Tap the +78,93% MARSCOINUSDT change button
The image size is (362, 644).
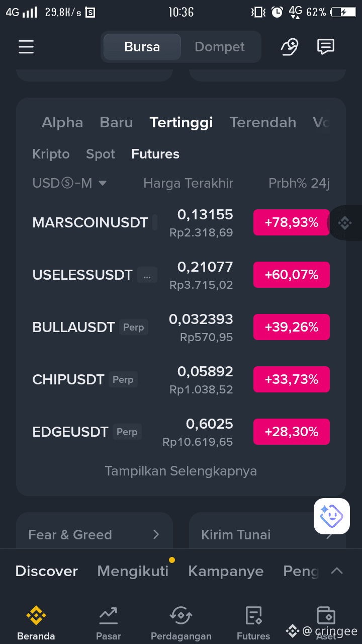292,222
